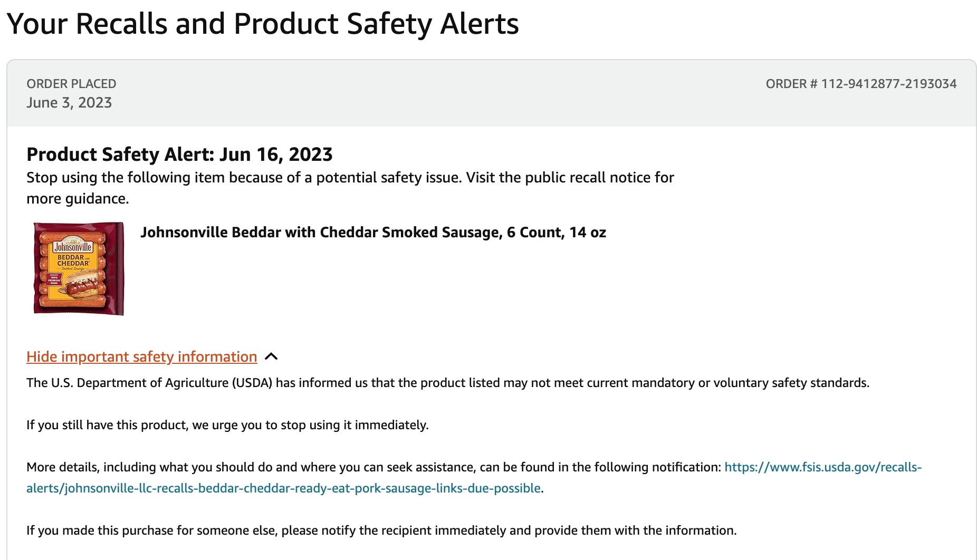Image resolution: width=977 pixels, height=560 pixels.
Task: Click the "6 Count, 14 oz" part of the product name
Action: (556, 233)
